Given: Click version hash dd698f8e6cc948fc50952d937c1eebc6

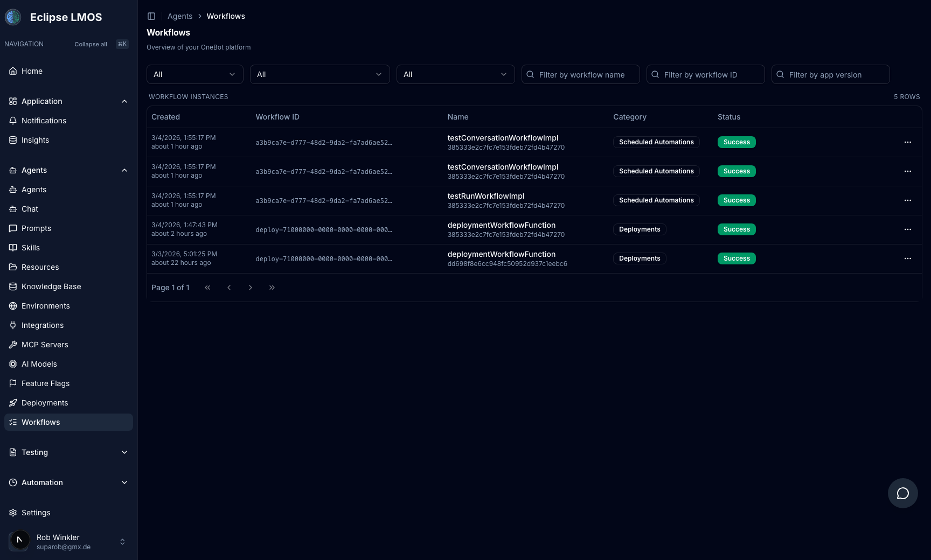Looking at the screenshot, I should 508,264.
